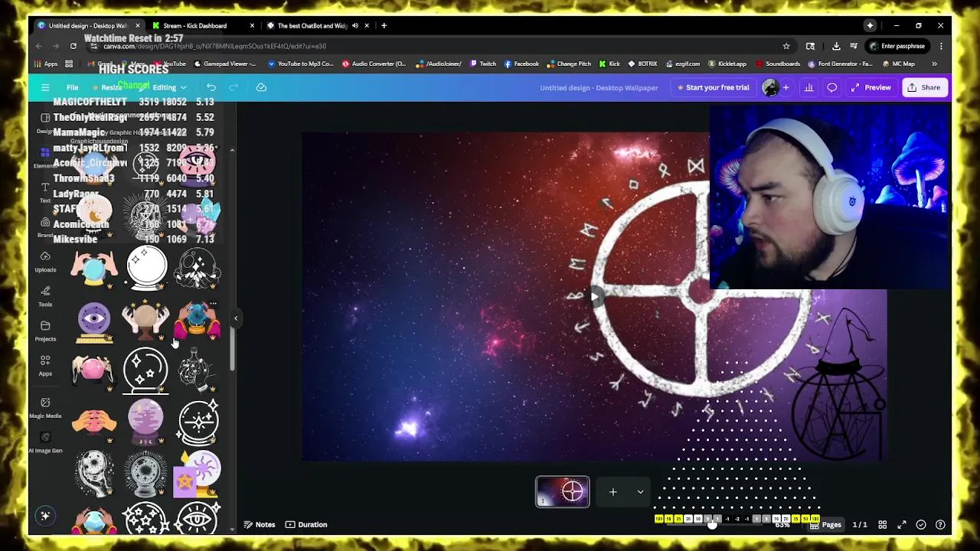Open the grid view icon
Screen dimensions: 980x551
click(882, 524)
